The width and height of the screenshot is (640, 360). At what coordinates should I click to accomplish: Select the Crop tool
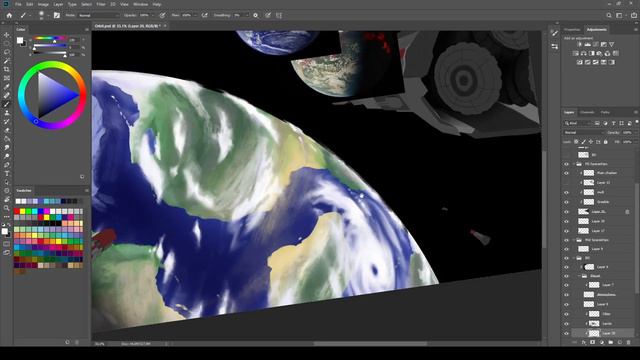[x=7, y=69]
